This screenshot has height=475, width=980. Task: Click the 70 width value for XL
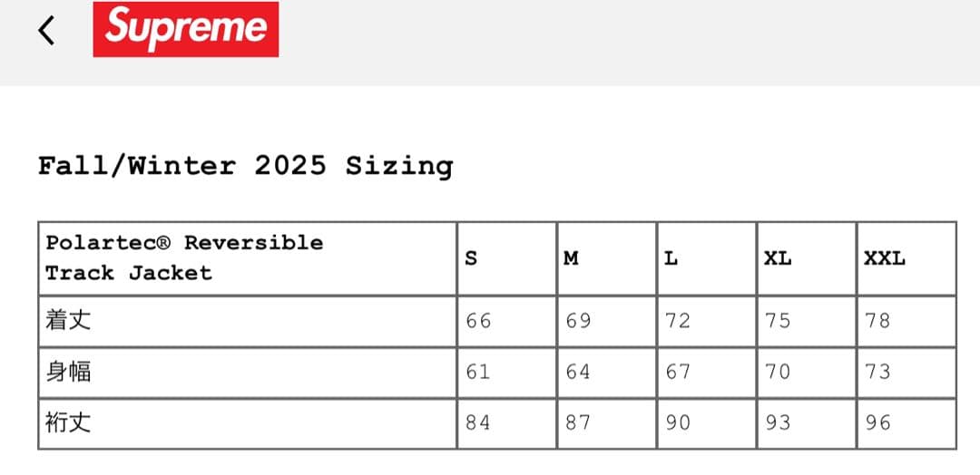pyautogui.click(x=778, y=372)
